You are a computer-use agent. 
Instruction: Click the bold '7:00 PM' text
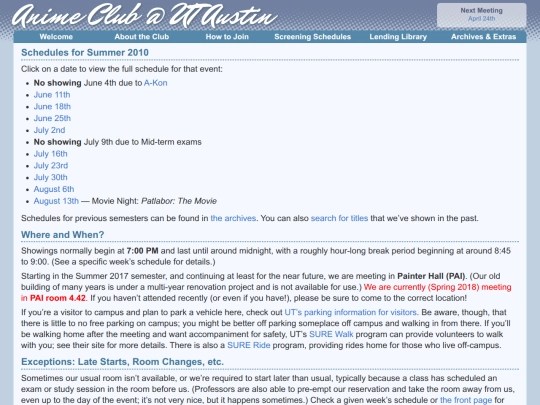click(x=142, y=251)
